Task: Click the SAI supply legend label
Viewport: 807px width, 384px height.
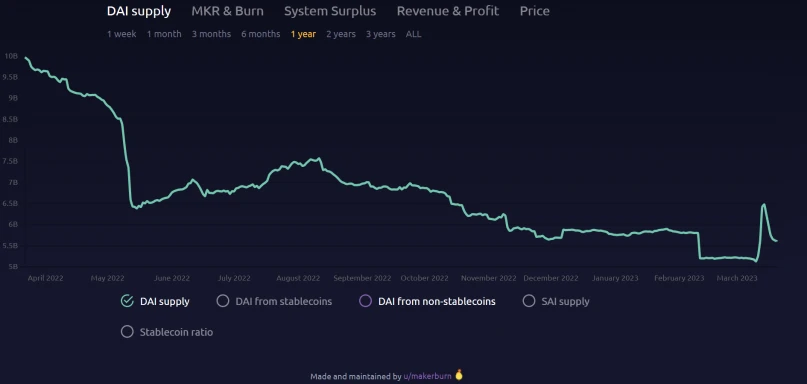Action: [566, 302]
